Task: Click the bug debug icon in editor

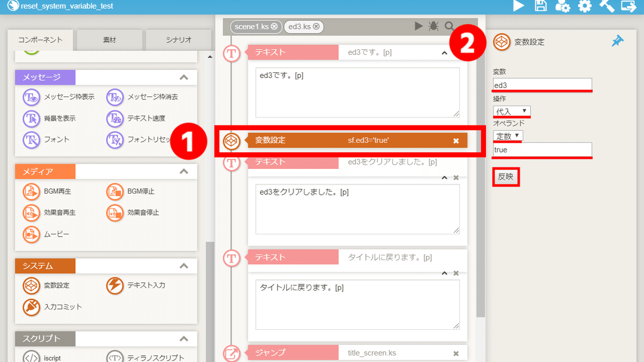Action: 434,26
